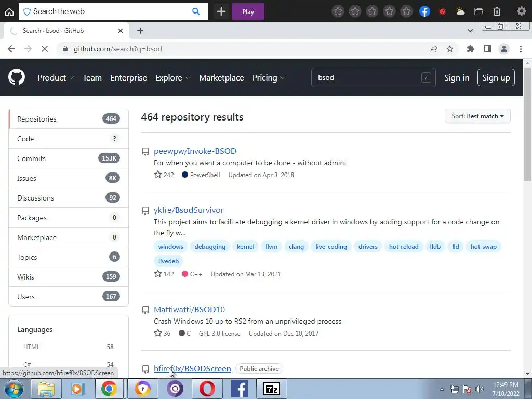Image resolution: width=532 pixels, height=399 pixels.
Task: Click the address bar URL
Action: (118, 49)
